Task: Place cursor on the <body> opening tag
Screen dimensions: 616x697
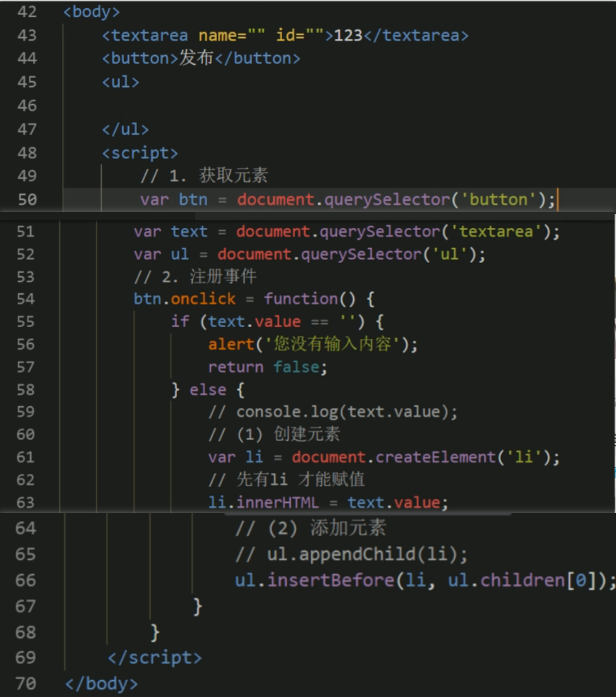Action: pos(92,12)
